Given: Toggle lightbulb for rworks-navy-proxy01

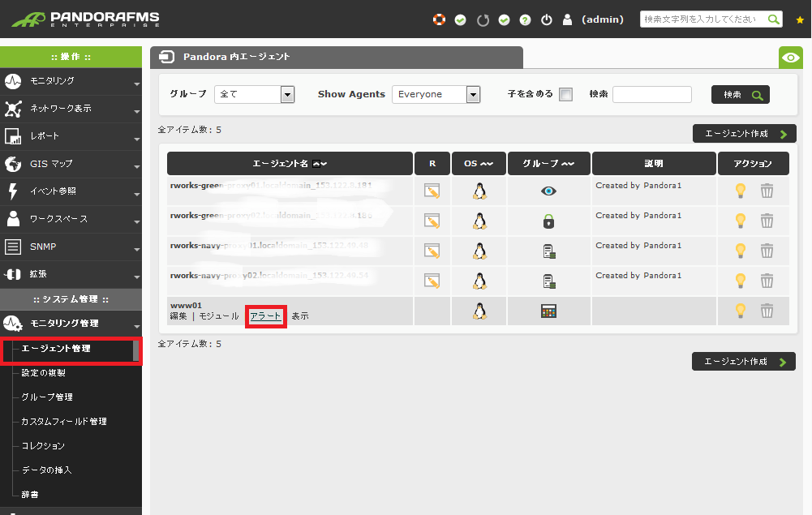Looking at the screenshot, I should coord(741,251).
